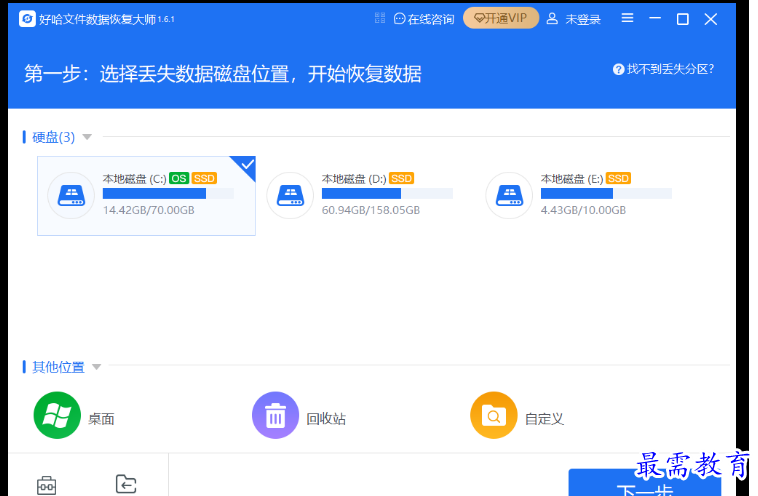This screenshot has width=758, height=496.
Task: Click the 本地磁盘 (D:) label
Action: coord(354,179)
